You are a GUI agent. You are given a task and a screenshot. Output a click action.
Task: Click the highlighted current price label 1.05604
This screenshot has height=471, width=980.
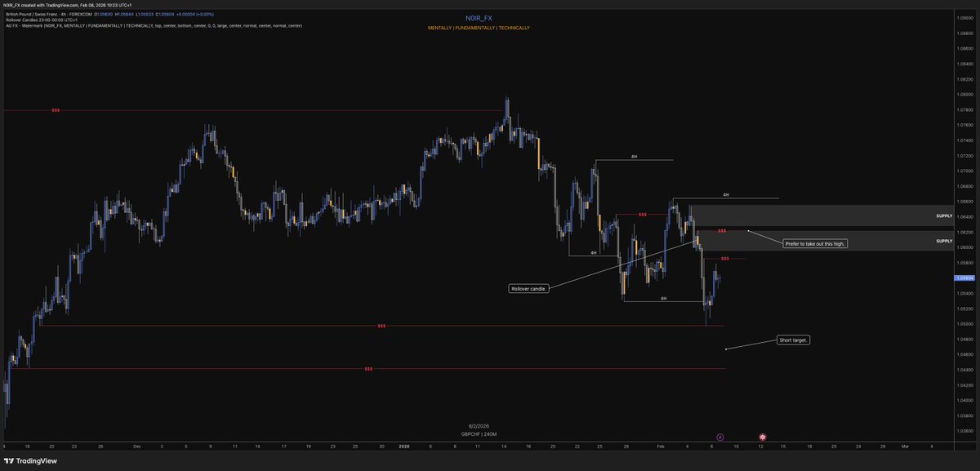tap(964, 278)
